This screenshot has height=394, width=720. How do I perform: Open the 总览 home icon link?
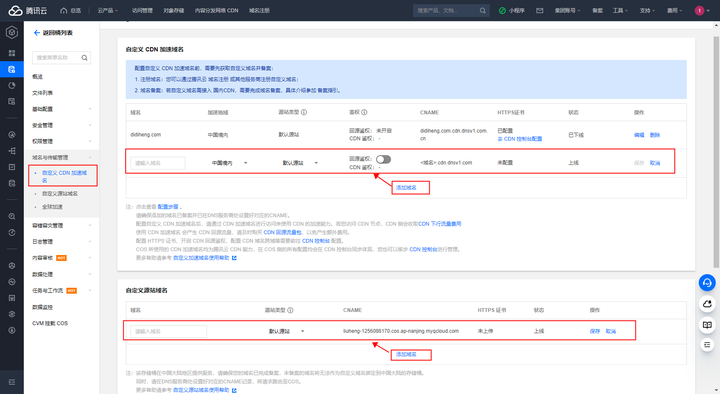click(x=70, y=11)
